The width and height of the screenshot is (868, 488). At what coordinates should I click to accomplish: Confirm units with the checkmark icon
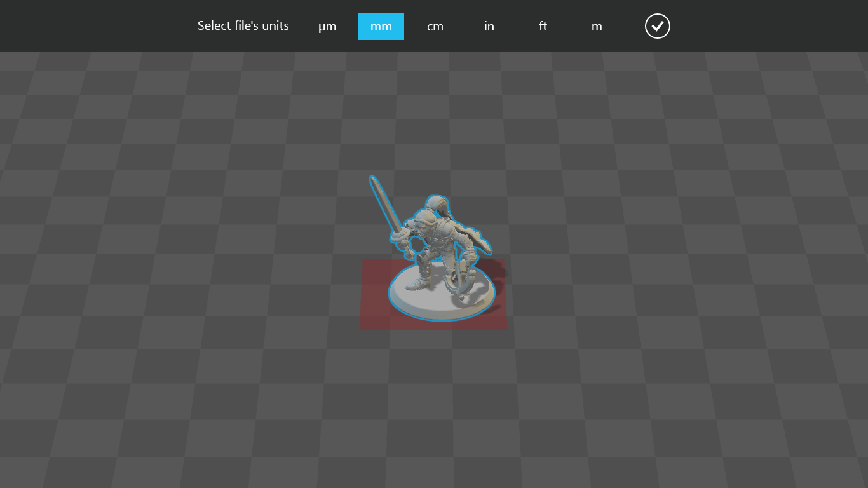pos(658,26)
